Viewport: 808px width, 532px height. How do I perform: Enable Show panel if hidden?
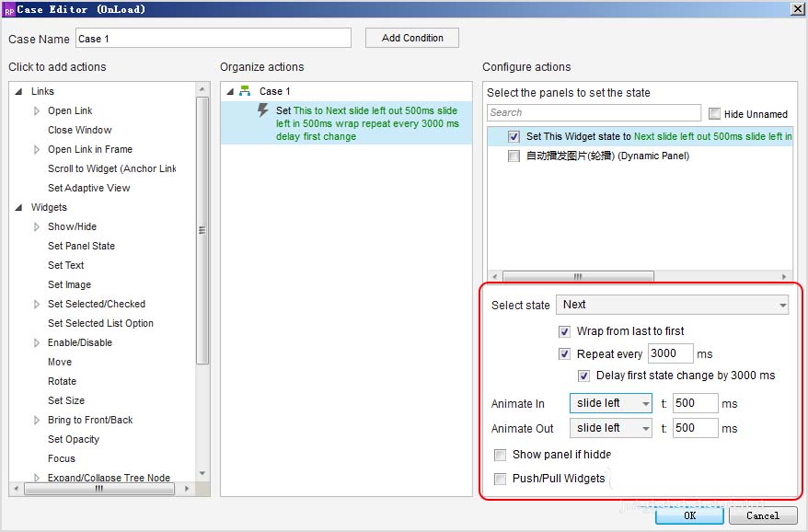500,455
